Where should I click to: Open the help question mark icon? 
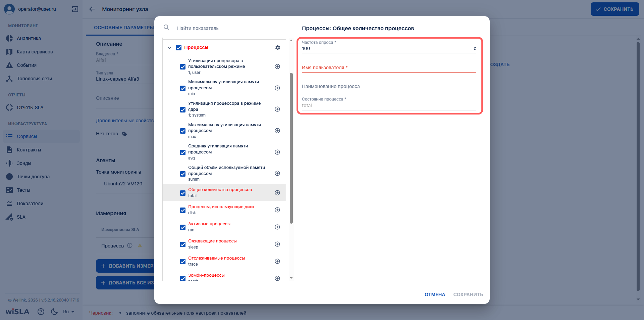41,312
